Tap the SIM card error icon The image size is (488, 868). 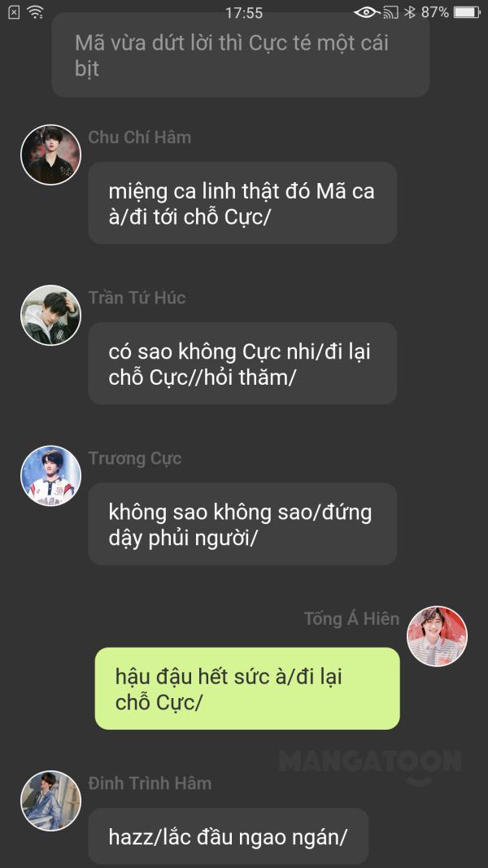[14, 12]
